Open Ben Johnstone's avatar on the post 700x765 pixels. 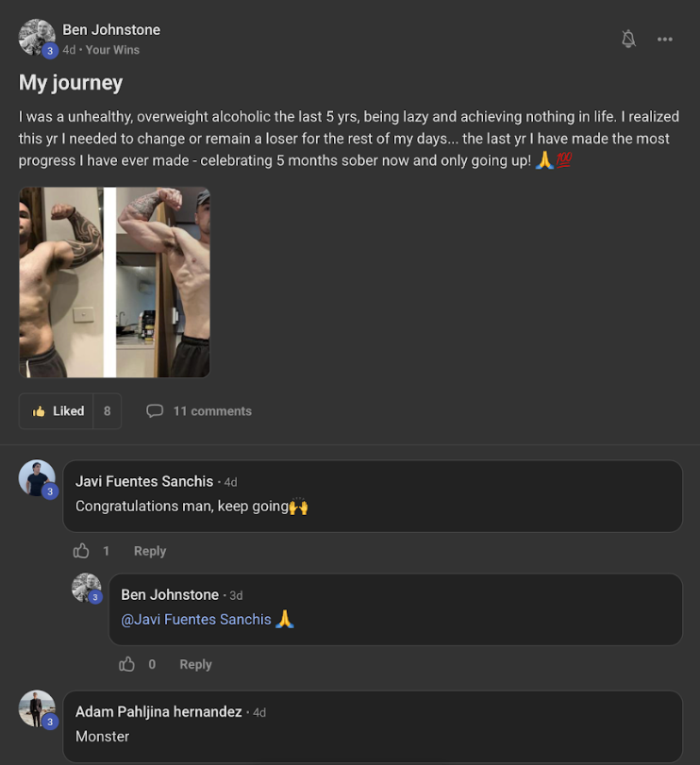[x=36, y=38]
